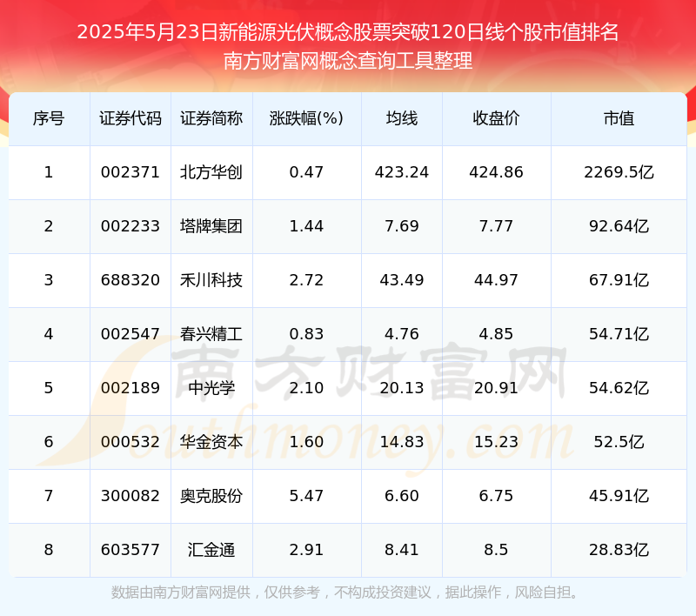
Task: Click moving average 8.41
Action: tap(402, 549)
